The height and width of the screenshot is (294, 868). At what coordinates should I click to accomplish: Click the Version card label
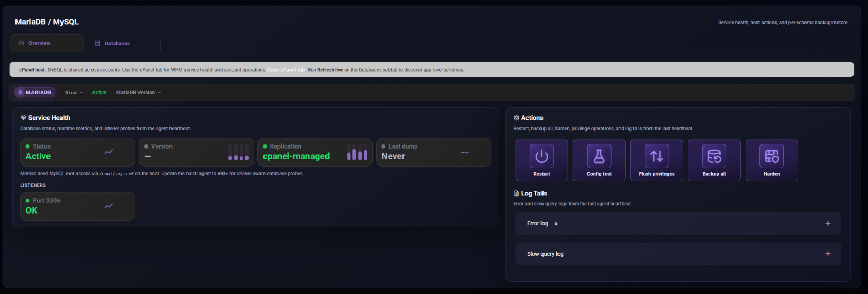pos(162,146)
